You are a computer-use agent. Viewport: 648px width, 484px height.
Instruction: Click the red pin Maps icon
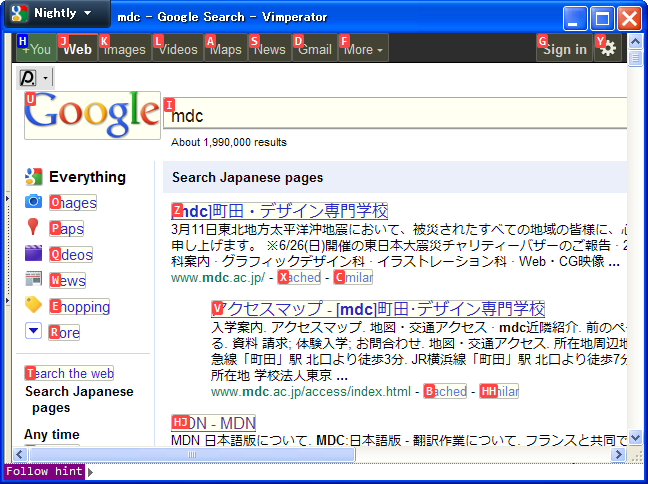click(x=33, y=227)
